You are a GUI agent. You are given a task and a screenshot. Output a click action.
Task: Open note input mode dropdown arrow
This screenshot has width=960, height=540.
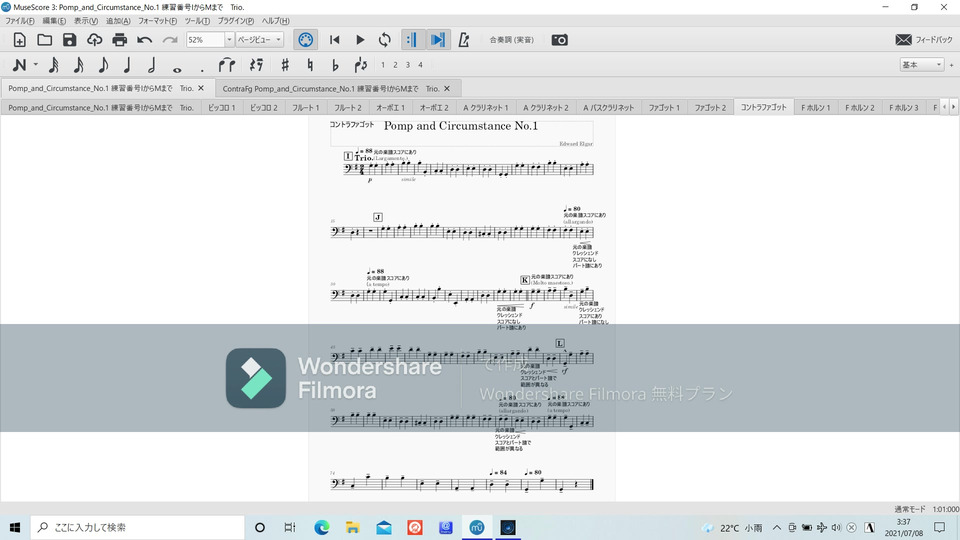36,65
